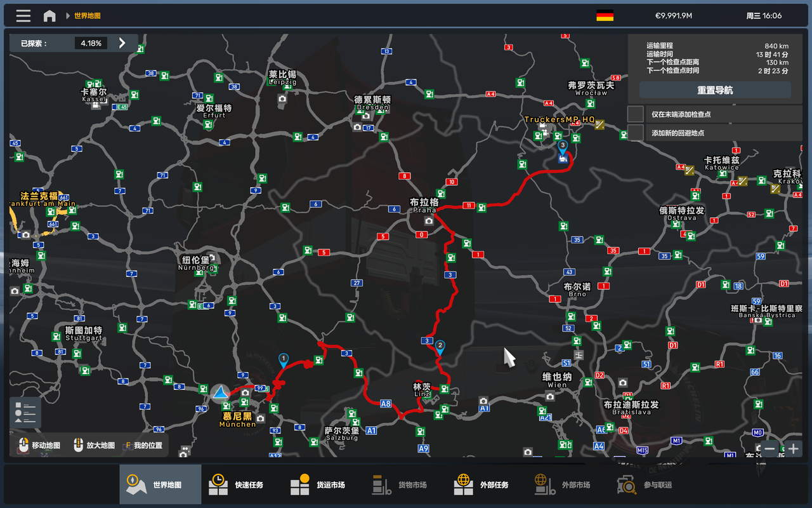Click the toll gate icon above Katowice

(x=690, y=170)
